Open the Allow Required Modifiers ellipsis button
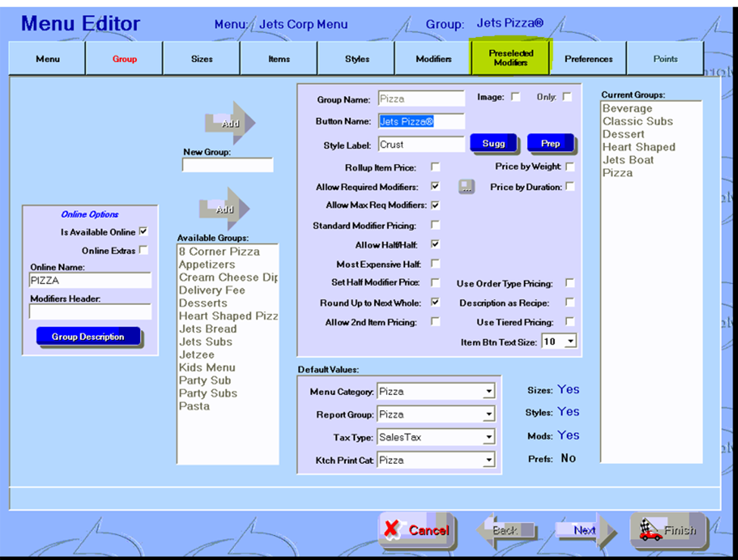The width and height of the screenshot is (738, 560). [x=466, y=187]
